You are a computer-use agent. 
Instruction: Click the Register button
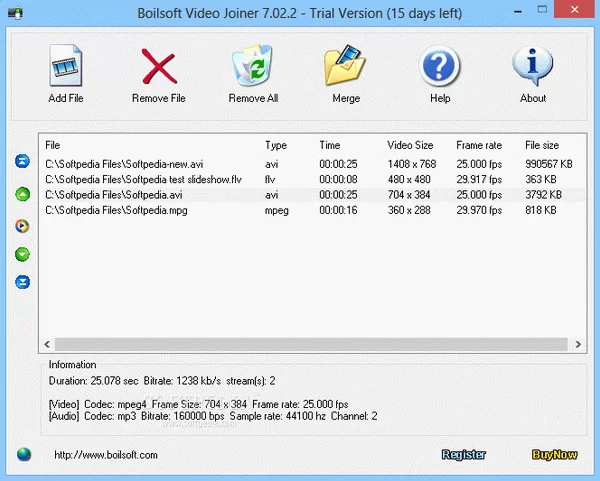coord(463,455)
